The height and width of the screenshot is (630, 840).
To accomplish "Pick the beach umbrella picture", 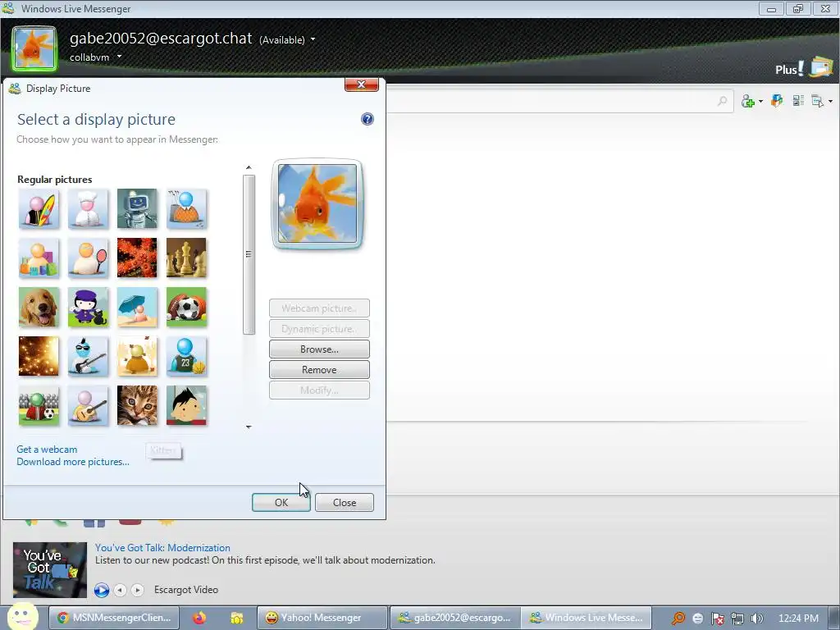I will [x=137, y=307].
